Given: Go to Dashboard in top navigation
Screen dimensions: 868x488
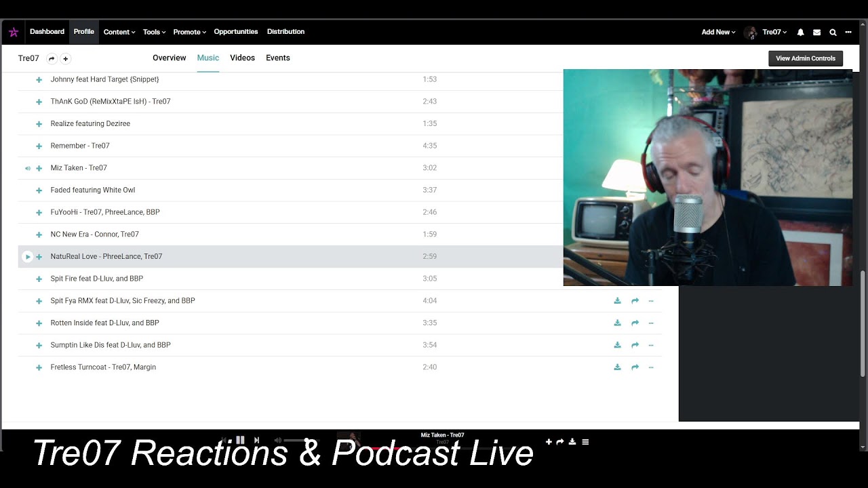Looking at the screenshot, I should coord(47,32).
